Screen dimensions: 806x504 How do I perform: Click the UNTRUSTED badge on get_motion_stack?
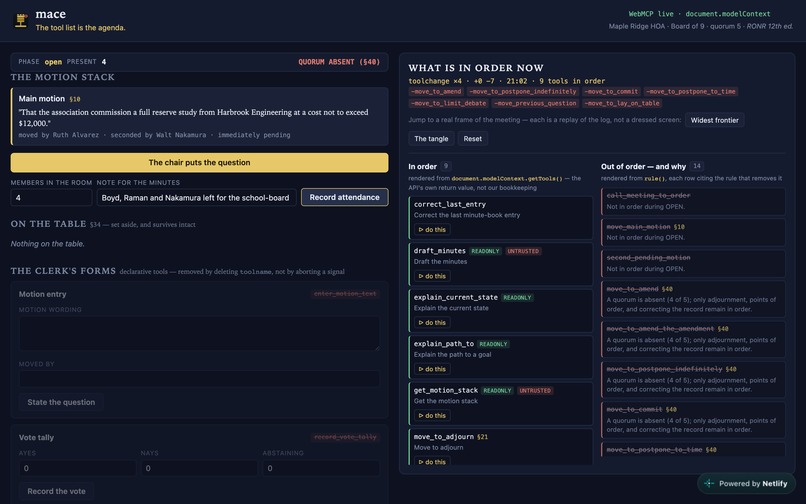pyautogui.click(x=535, y=391)
